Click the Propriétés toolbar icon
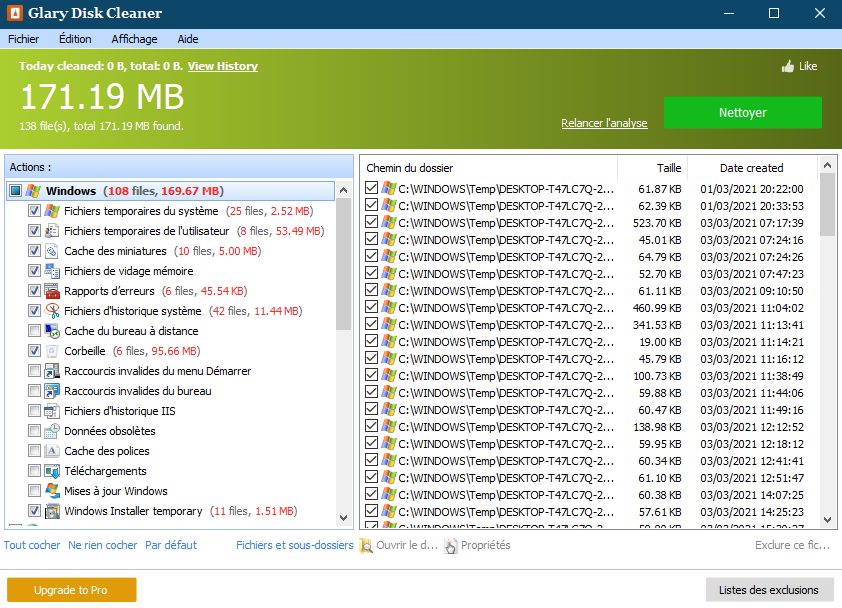 pos(451,546)
